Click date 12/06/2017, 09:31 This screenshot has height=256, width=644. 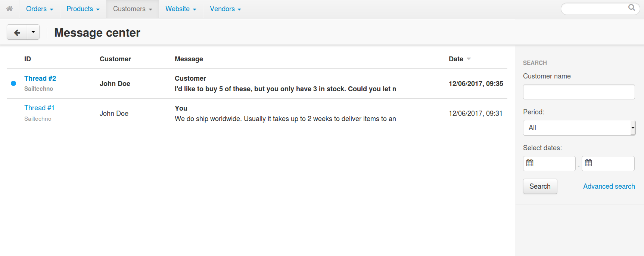pyautogui.click(x=476, y=114)
